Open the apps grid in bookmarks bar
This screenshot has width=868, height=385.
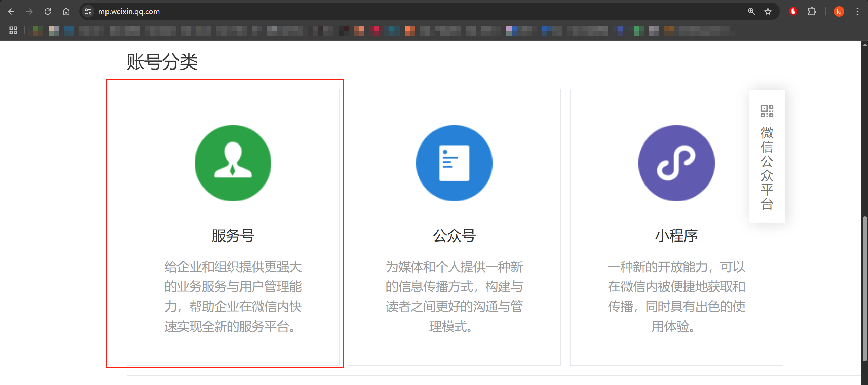[13, 31]
